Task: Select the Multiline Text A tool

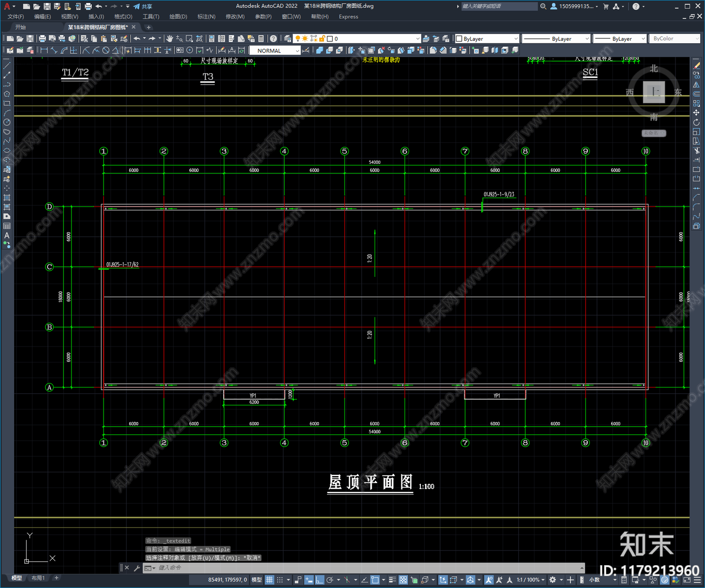Action: (x=7, y=235)
